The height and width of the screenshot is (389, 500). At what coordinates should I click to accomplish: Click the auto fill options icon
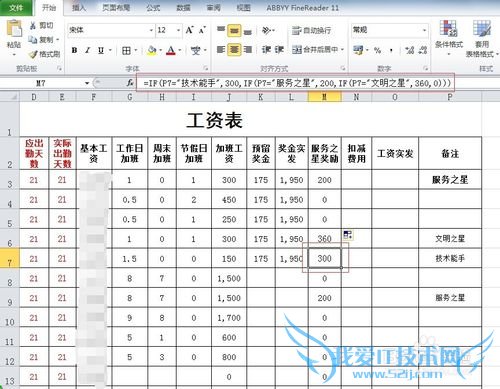tap(348, 235)
